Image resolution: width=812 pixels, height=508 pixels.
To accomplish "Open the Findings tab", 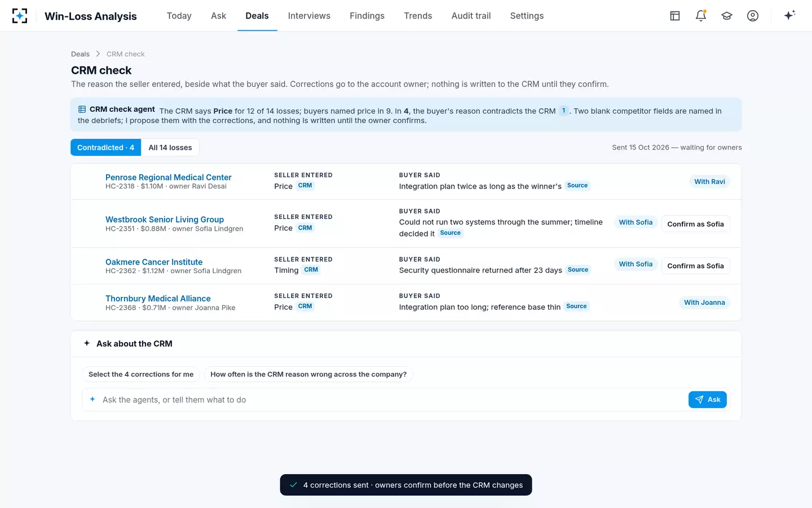I will click(x=367, y=16).
